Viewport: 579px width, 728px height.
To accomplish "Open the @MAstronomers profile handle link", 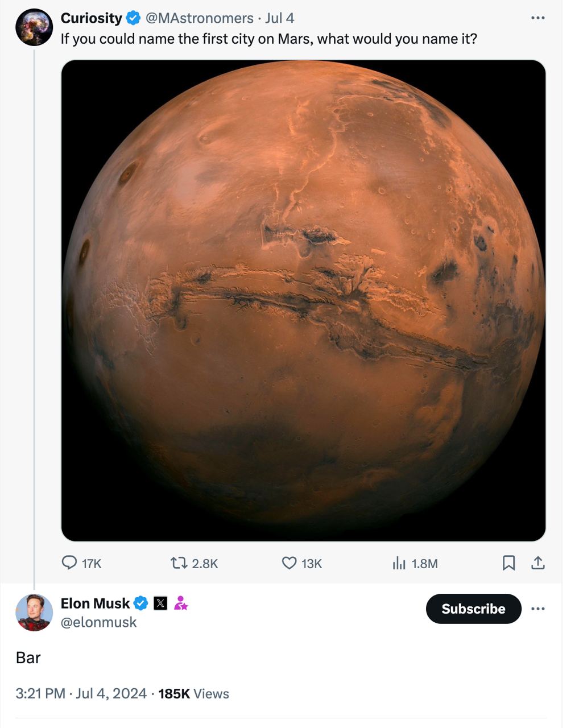I will pos(200,18).
